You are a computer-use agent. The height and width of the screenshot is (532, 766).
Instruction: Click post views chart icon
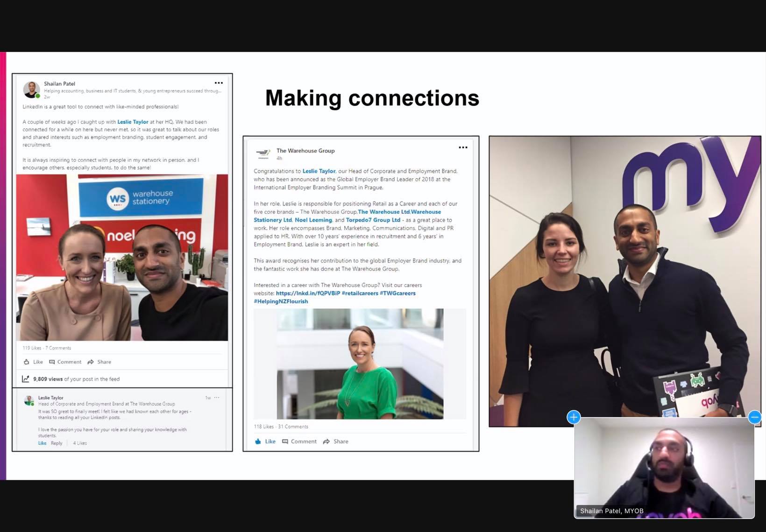26,379
